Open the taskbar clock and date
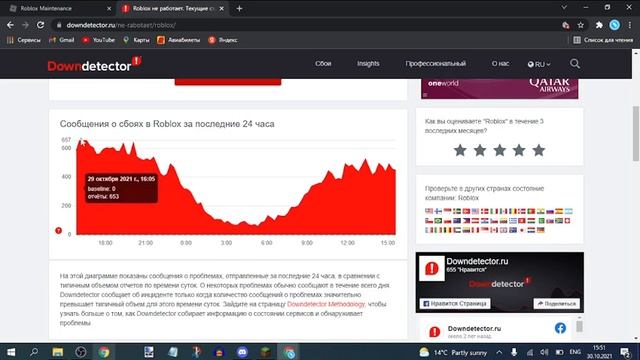Viewport: 640px width, 360px height. (x=599, y=352)
